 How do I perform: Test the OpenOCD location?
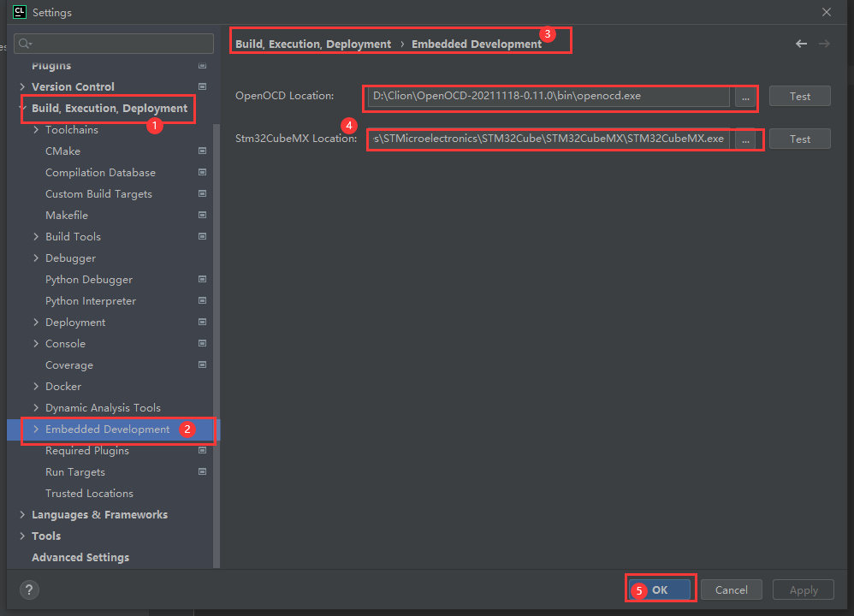(x=799, y=97)
